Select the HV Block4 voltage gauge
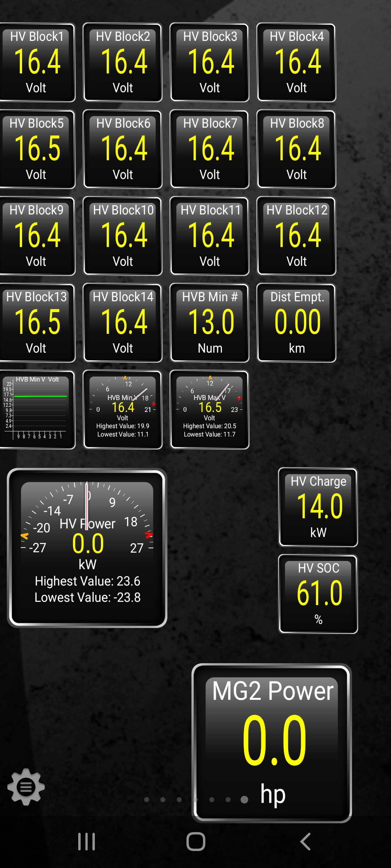391x868 pixels. [x=297, y=63]
